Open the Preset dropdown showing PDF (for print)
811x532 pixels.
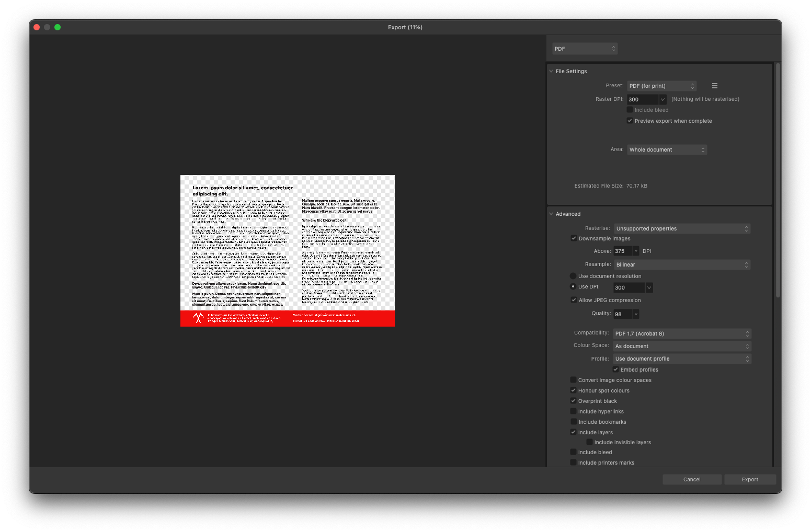point(661,86)
